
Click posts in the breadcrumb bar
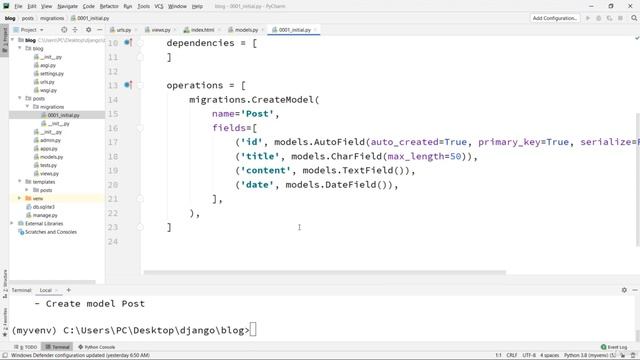pyautogui.click(x=28, y=18)
